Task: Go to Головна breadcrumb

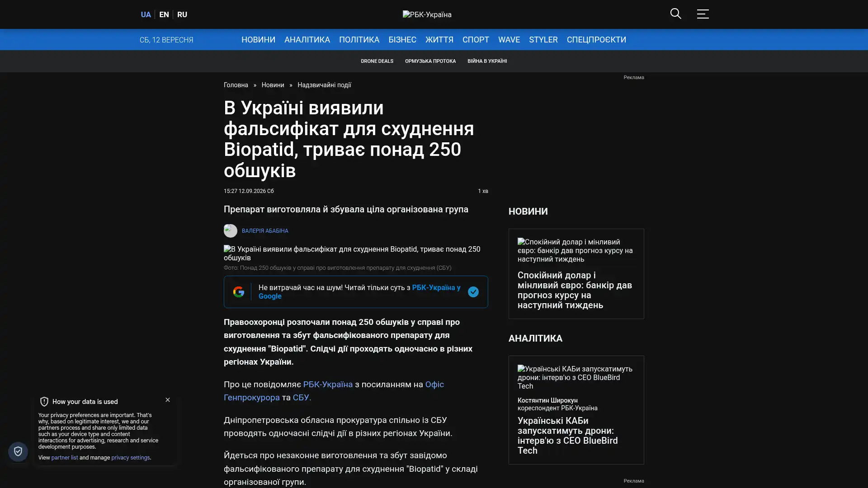Action: [x=236, y=85]
